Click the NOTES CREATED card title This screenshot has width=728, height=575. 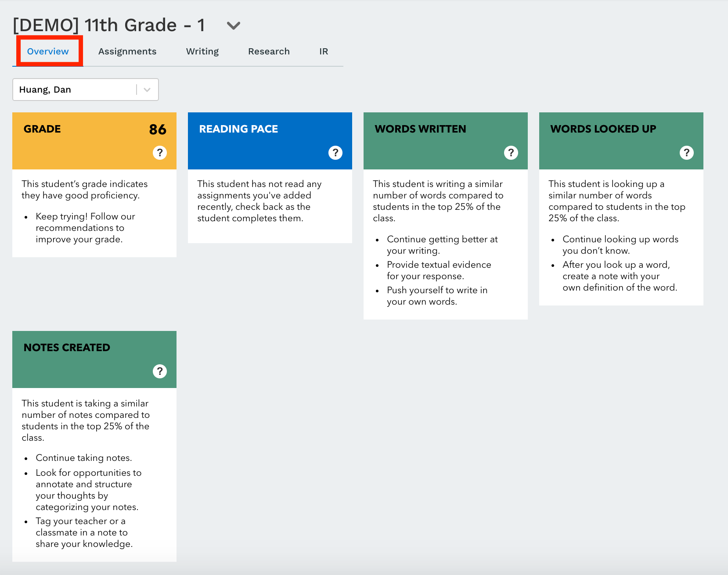(x=67, y=348)
